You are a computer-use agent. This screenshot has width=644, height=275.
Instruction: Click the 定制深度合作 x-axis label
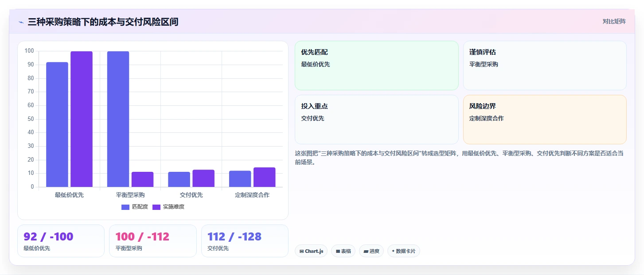[x=252, y=195]
